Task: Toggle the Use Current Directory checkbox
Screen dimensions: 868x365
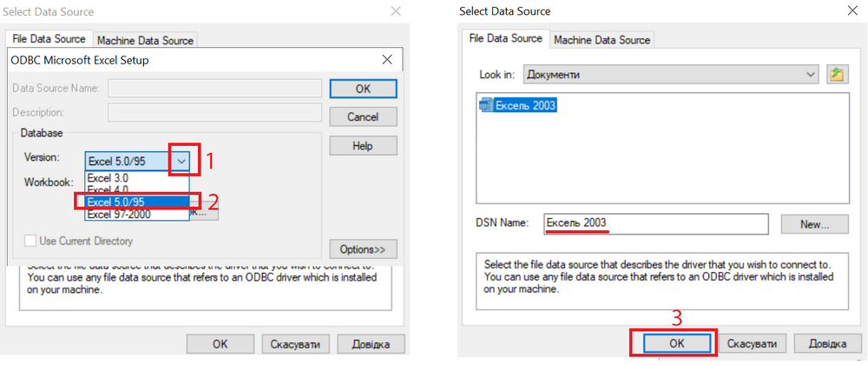Action: 31,240
